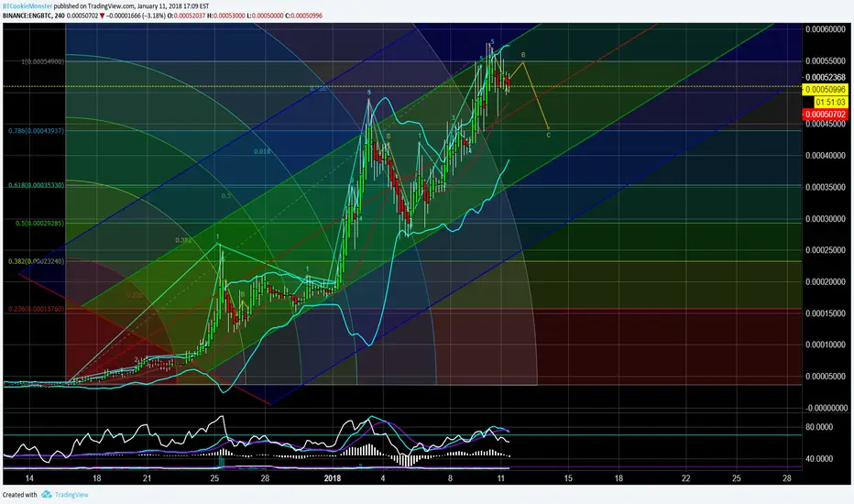This screenshot has height=504, width=854.
Task: Click the 80.0000 indicator scale label
Action: click(819, 427)
